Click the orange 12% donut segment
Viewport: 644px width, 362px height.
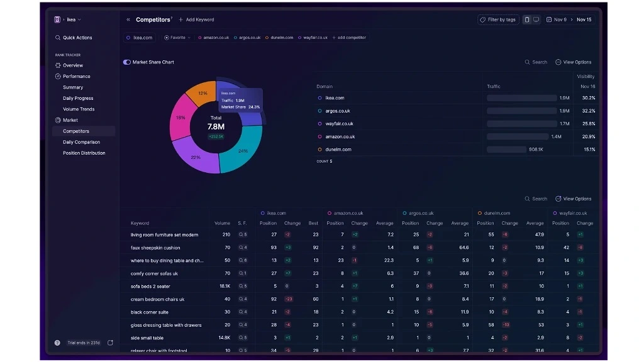(x=202, y=93)
